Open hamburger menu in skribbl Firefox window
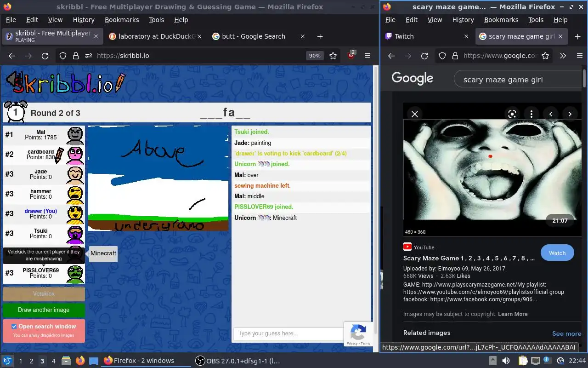588x368 pixels. coord(367,56)
